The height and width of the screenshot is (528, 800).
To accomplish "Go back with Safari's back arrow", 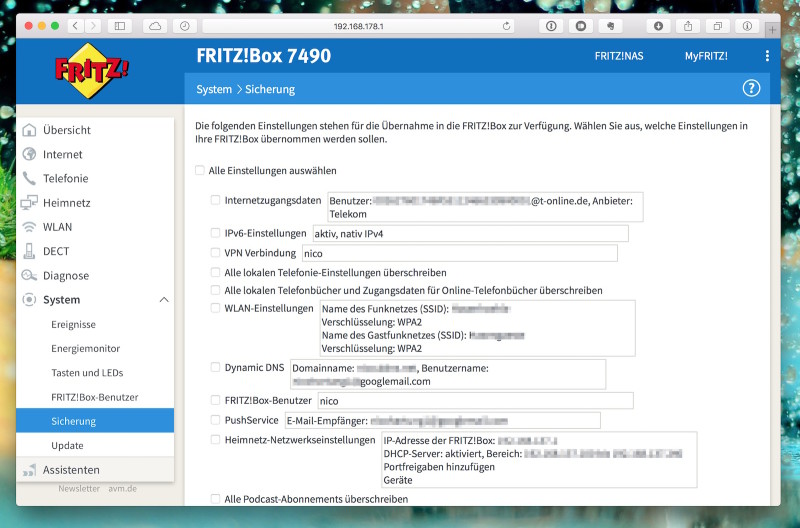I will point(76,26).
